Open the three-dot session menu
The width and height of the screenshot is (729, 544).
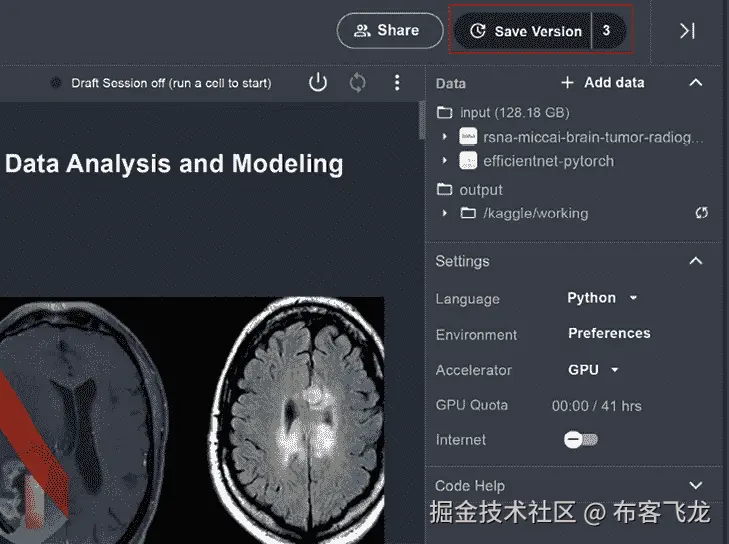tap(397, 83)
